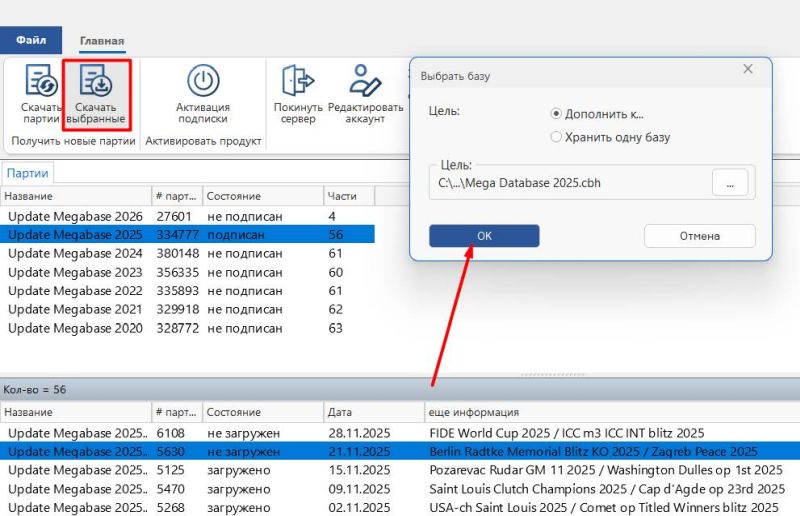Select the update dated 21.11.2025

400,452
